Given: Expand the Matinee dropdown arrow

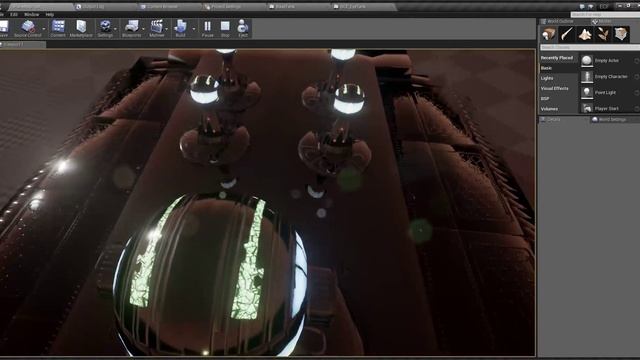Looking at the screenshot, I should (x=167, y=29).
